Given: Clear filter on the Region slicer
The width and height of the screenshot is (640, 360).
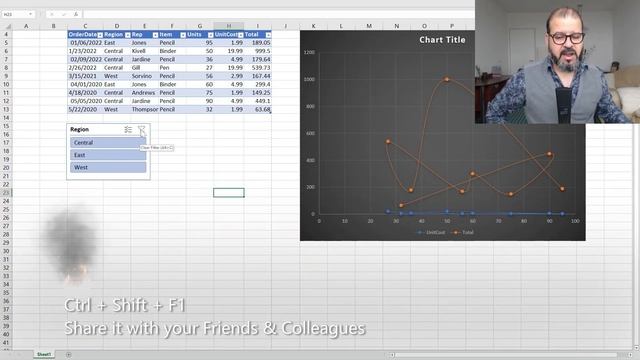Looking at the screenshot, I should [x=141, y=130].
